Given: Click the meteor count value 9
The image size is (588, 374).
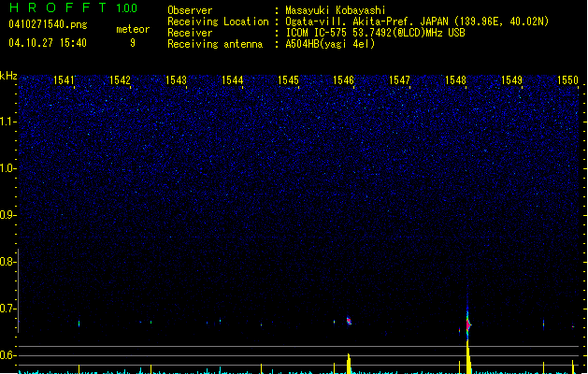Looking at the screenshot, I should (133, 43).
